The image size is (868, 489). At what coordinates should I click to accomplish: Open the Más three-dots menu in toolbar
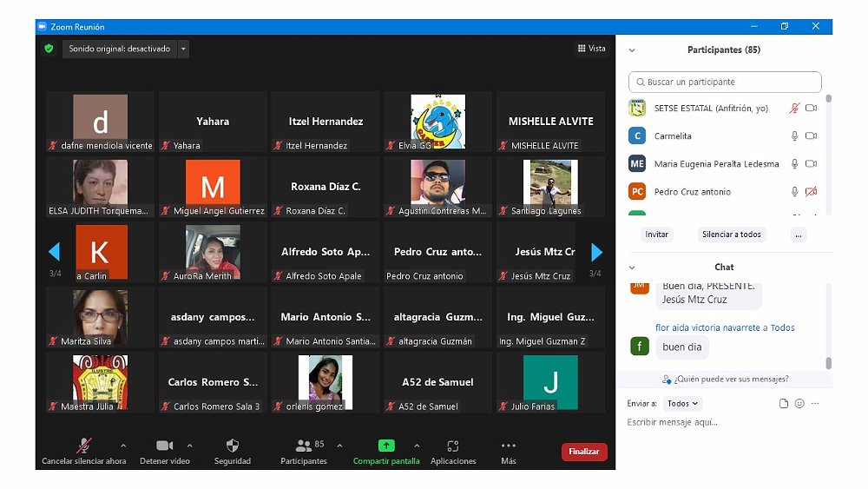tap(509, 446)
